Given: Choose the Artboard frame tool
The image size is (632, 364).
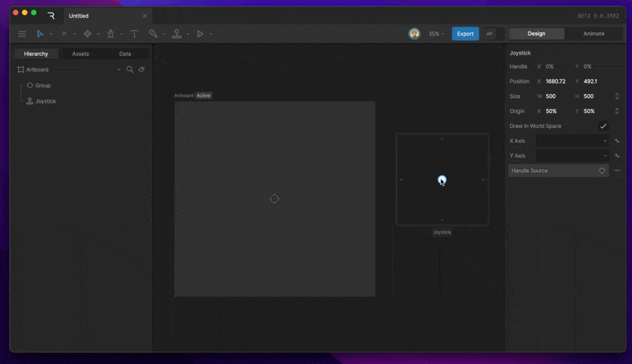Looking at the screenshot, I should (x=65, y=34).
